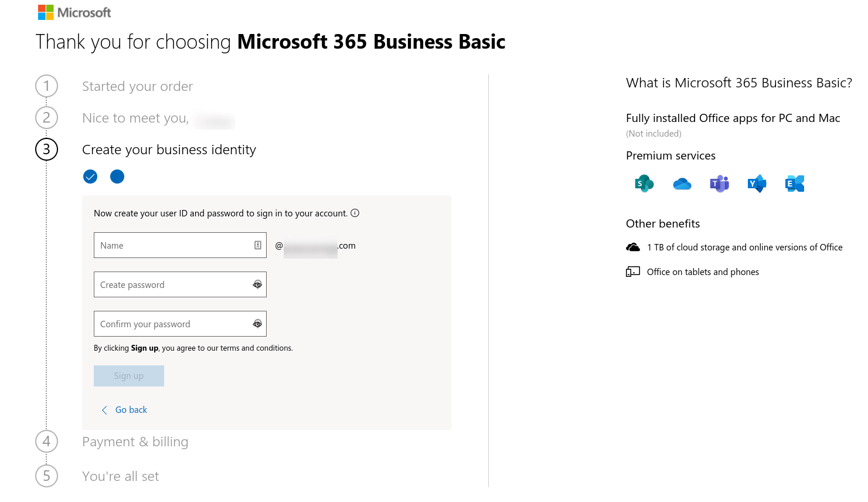The height and width of the screenshot is (502, 868).
Task: Click the Go back link
Action: pyautogui.click(x=124, y=409)
